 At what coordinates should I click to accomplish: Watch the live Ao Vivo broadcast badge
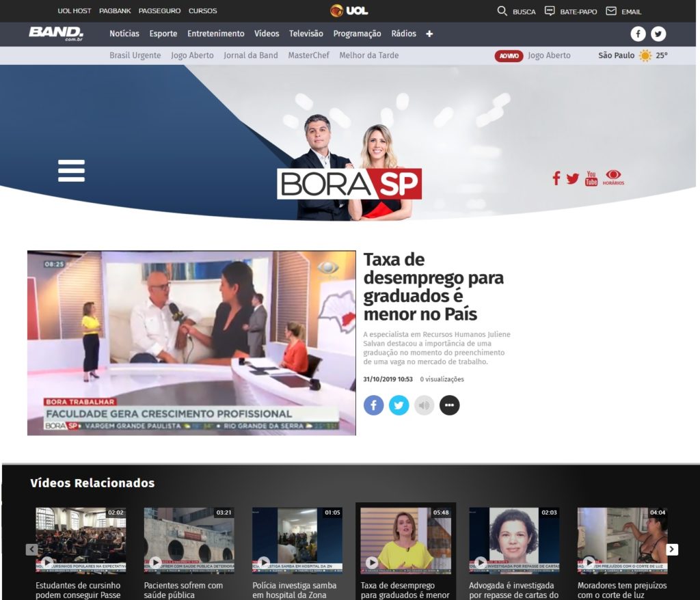(509, 56)
